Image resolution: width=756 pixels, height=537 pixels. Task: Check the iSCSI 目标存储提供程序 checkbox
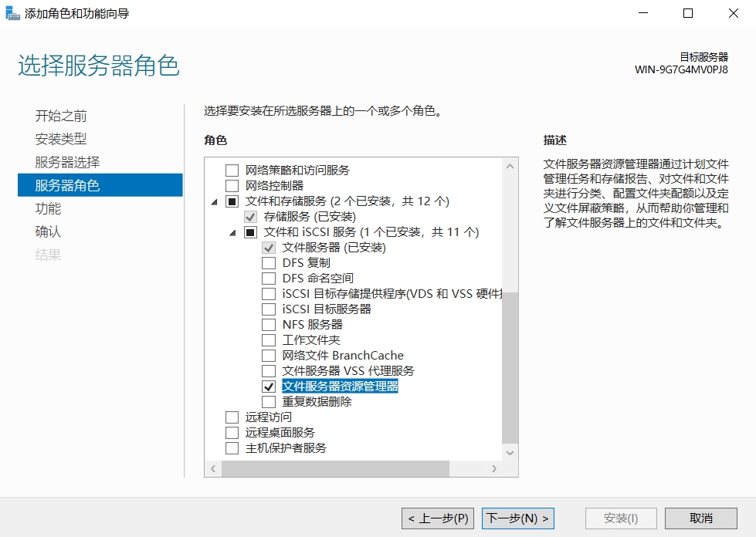269,294
